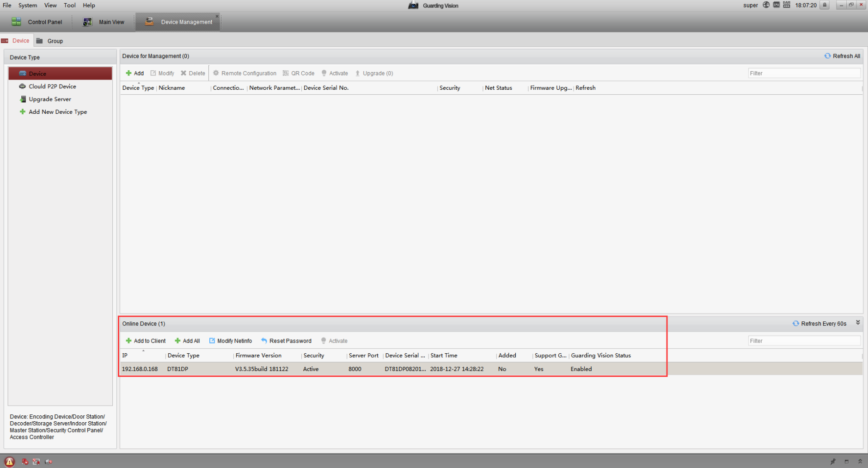
Task: Click the alarm warning icon in status bar
Action: 9,462
